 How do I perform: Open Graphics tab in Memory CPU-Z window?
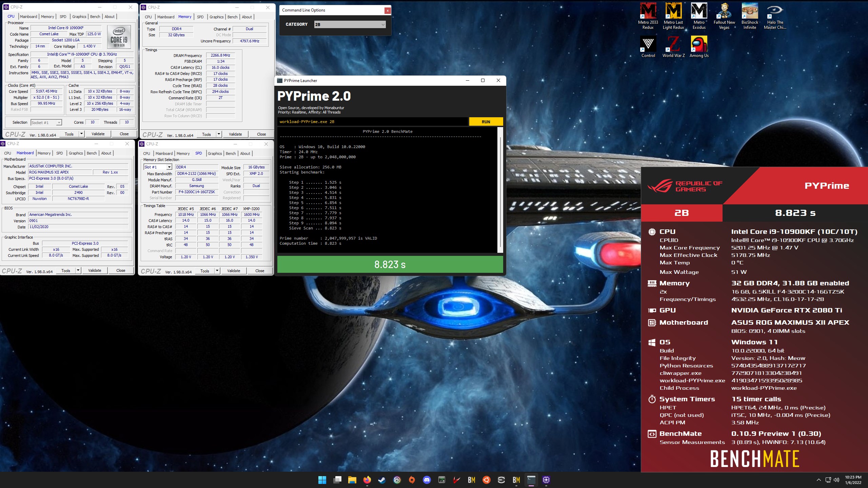(x=216, y=17)
